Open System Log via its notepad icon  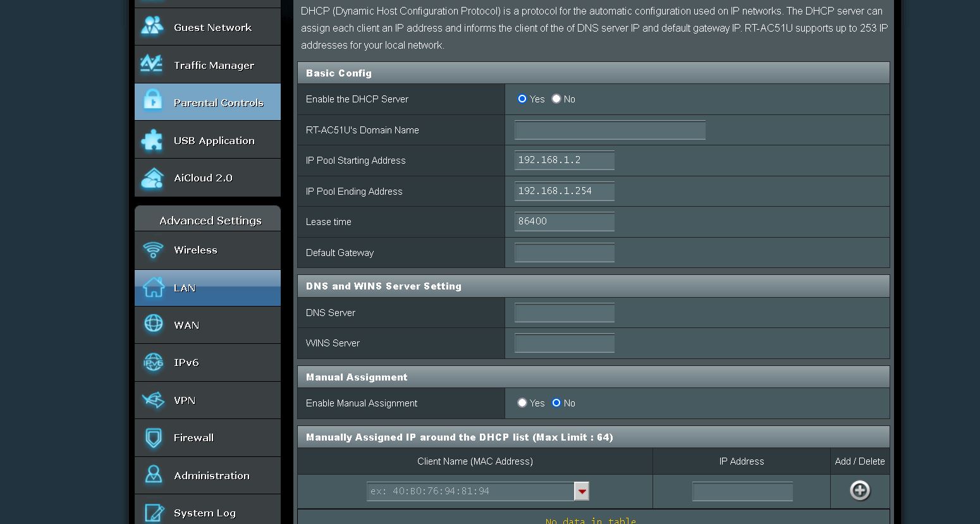(x=152, y=513)
